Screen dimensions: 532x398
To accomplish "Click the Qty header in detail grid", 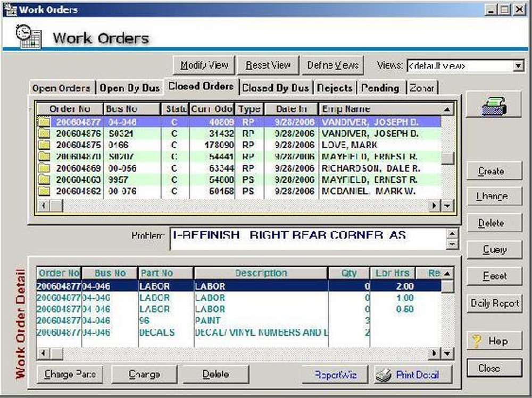I will click(x=349, y=273).
